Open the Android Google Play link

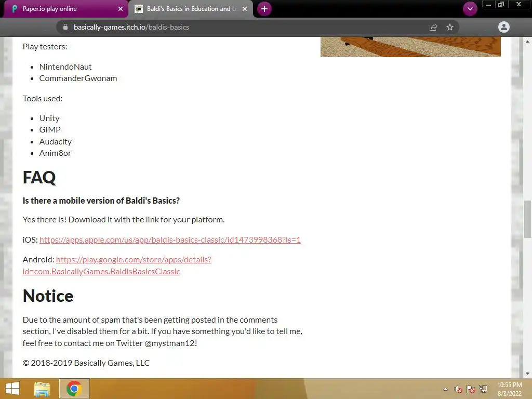(117, 265)
